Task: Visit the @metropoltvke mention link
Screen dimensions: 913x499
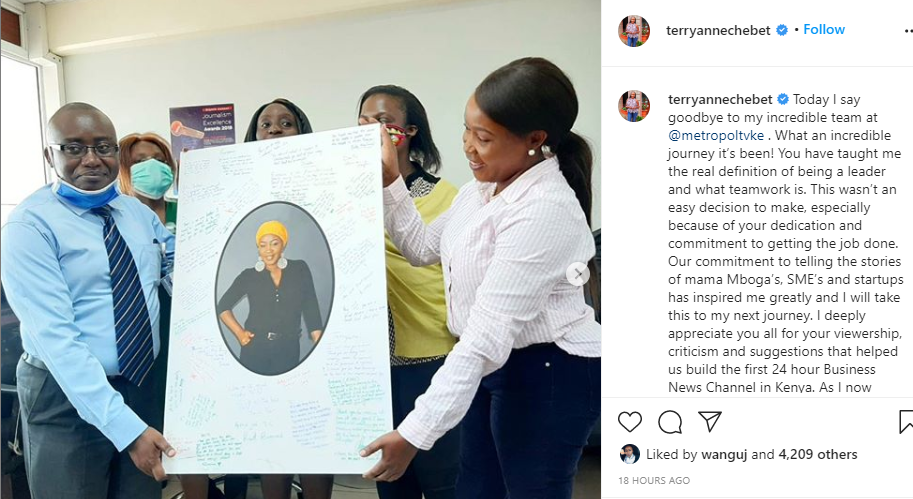Action: 716,136
